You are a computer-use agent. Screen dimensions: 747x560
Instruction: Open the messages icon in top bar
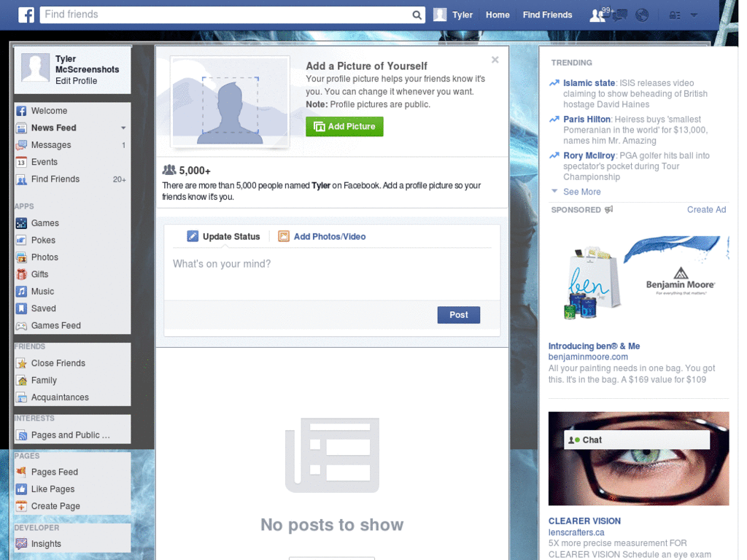point(620,15)
